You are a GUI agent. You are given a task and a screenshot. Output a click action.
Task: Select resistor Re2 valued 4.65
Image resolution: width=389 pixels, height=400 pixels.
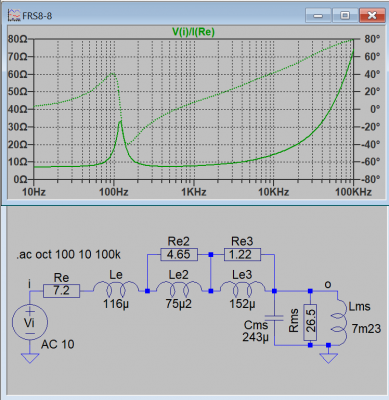(x=179, y=254)
